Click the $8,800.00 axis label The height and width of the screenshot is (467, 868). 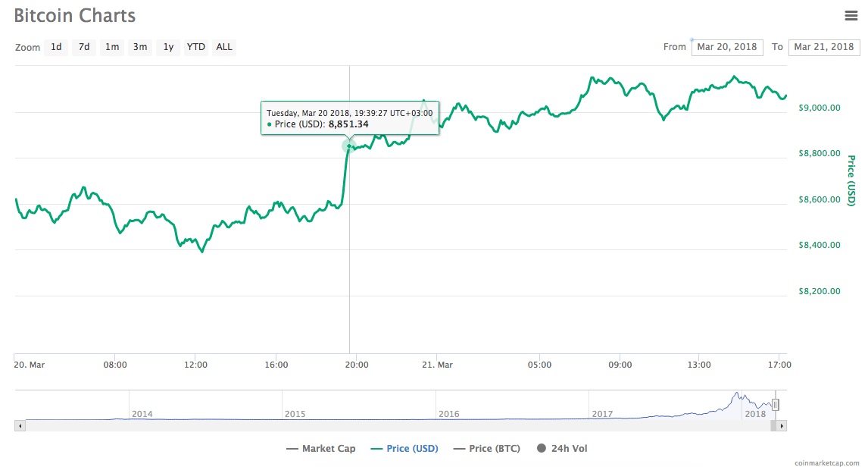pyautogui.click(x=820, y=153)
